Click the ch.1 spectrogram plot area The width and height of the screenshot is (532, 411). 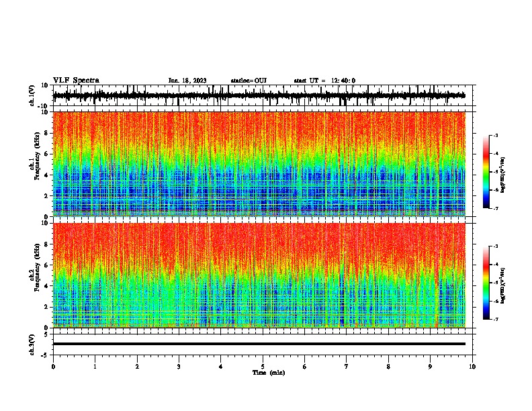click(x=259, y=164)
